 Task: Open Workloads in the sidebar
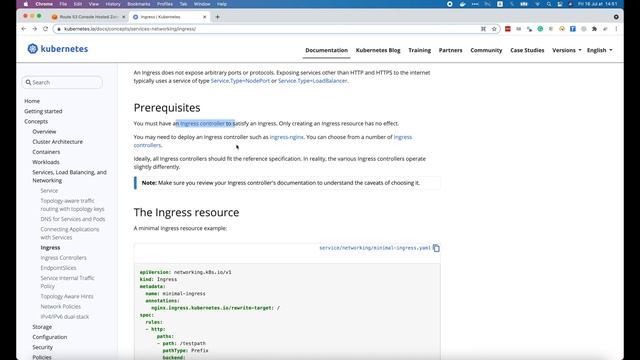click(46, 162)
